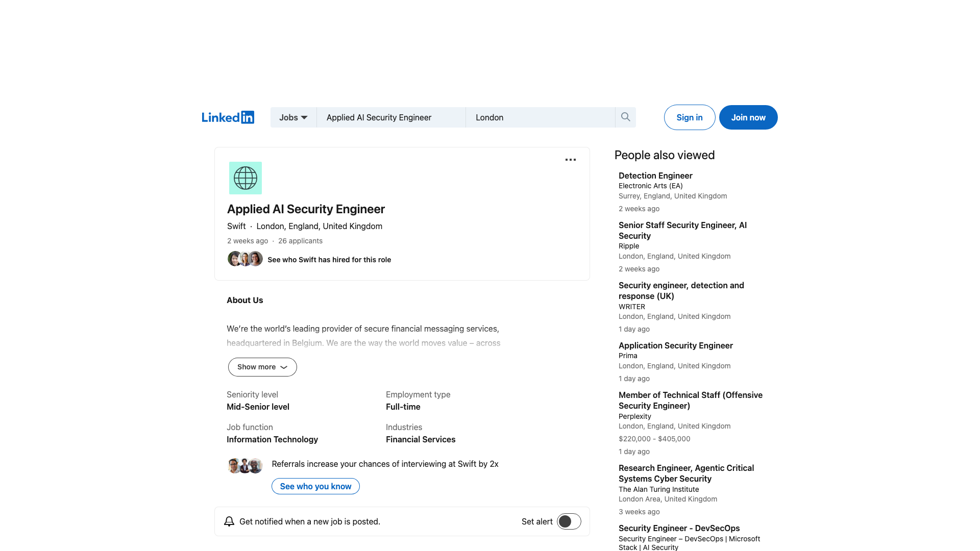
Task: Click 'Perplexity' company name
Action: (635, 416)
